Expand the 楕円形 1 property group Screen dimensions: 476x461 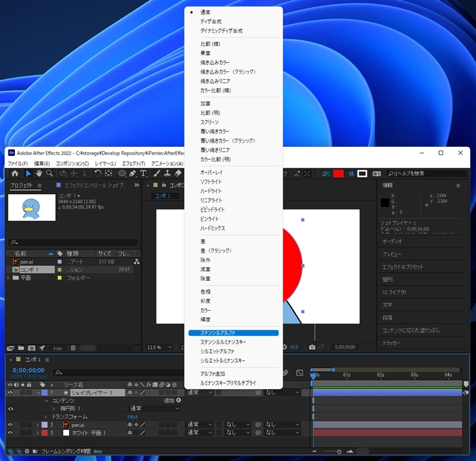pyautogui.click(x=54, y=409)
